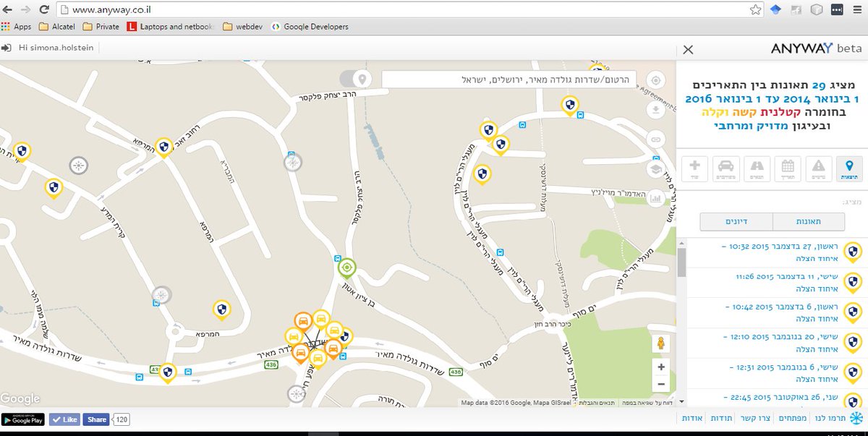Center the map on my location

pos(656,80)
